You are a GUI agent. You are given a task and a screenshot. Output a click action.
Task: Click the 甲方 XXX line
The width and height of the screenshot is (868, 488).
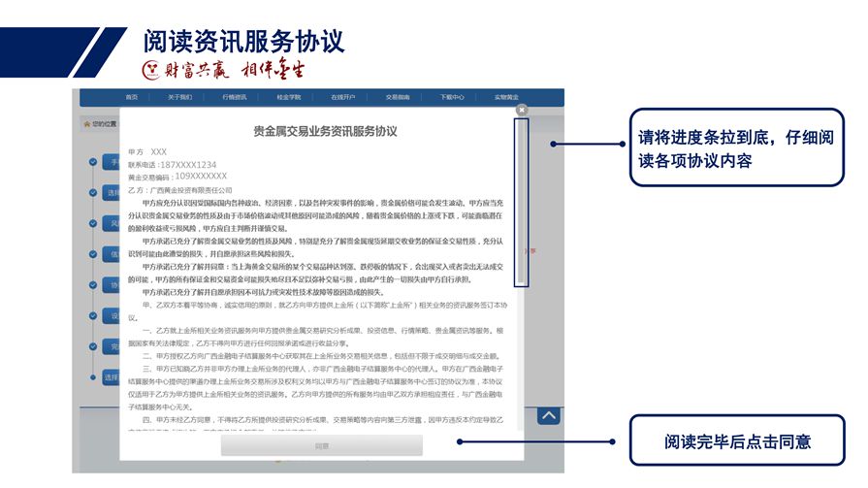(147, 151)
